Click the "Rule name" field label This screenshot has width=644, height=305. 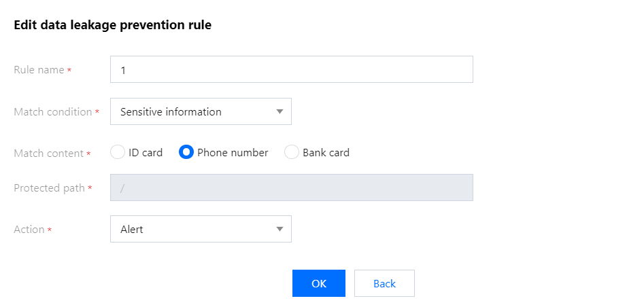[x=39, y=69]
